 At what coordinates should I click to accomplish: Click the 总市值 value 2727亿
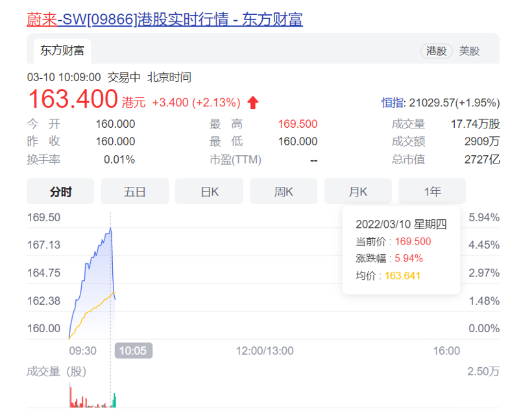(482, 159)
